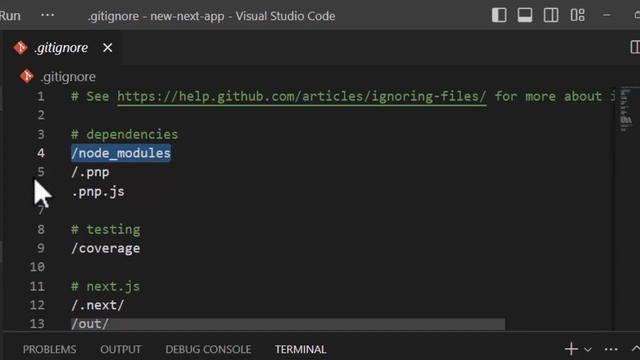
Task: Click the '.pnp.js' line
Action: tap(98, 191)
